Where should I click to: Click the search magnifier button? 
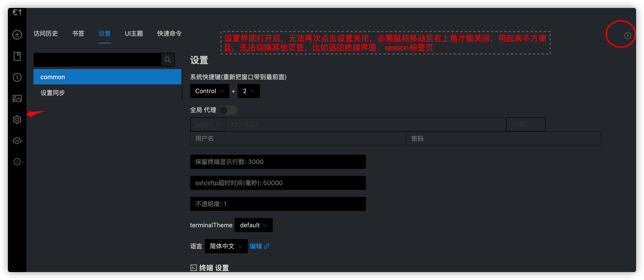pyautogui.click(x=168, y=60)
